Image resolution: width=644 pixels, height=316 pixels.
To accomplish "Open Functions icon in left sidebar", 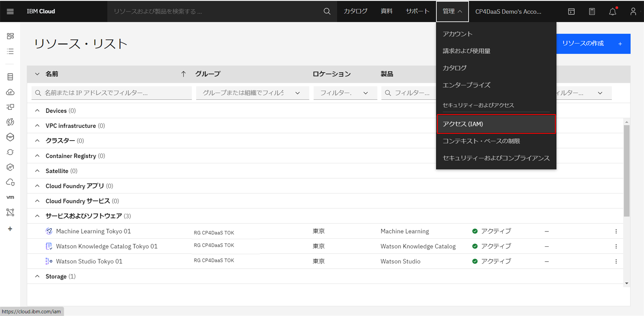I will [x=10, y=122].
